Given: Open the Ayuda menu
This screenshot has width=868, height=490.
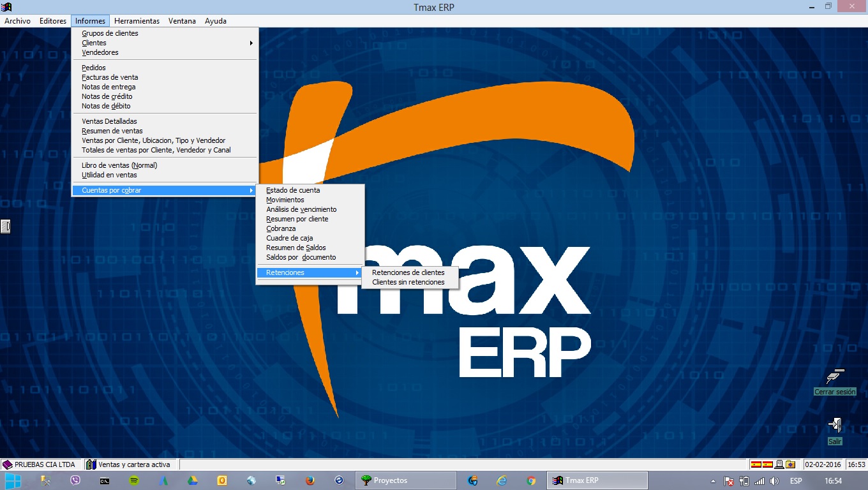Looking at the screenshot, I should tap(216, 21).
